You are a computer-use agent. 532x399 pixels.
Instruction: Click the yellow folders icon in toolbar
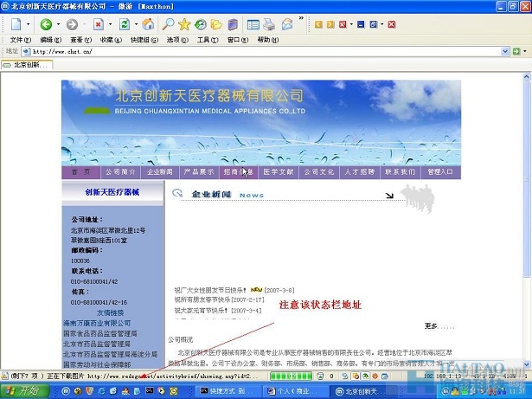click(x=216, y=24)
